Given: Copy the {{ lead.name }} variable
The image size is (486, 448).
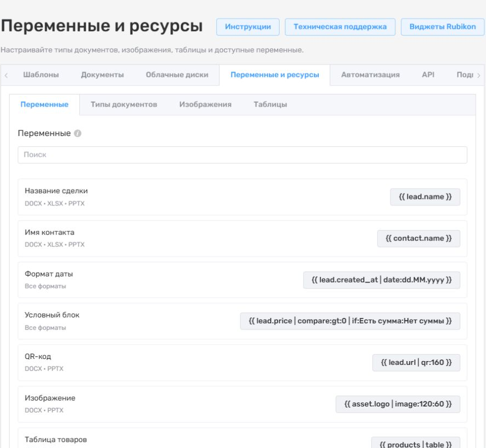Looking at the screenshot, I should (x=425, y=197).
